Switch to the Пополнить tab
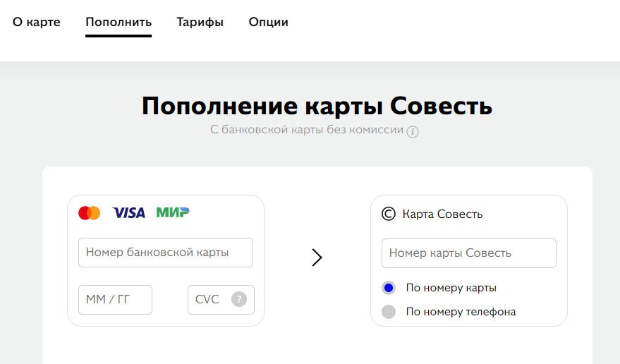This screenshot has height=364, width=620. coord(118,22)
